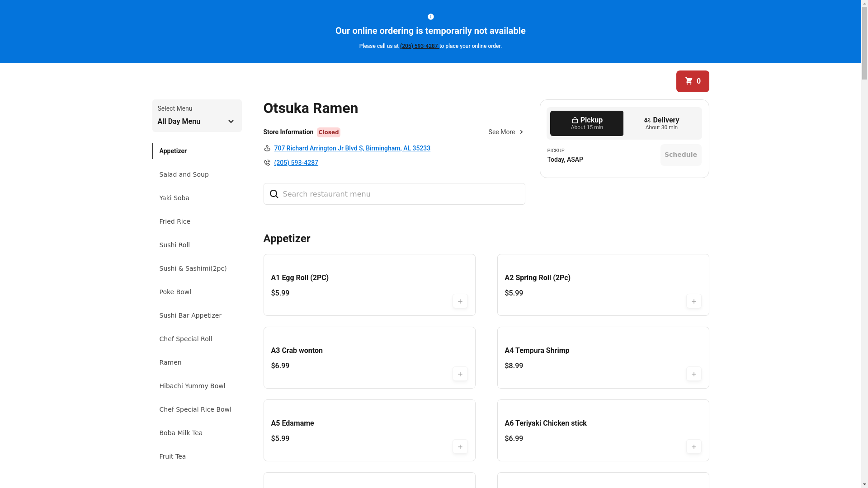Click the Schedule button
The height and width of the screenshot is (488, 868).
681,155
